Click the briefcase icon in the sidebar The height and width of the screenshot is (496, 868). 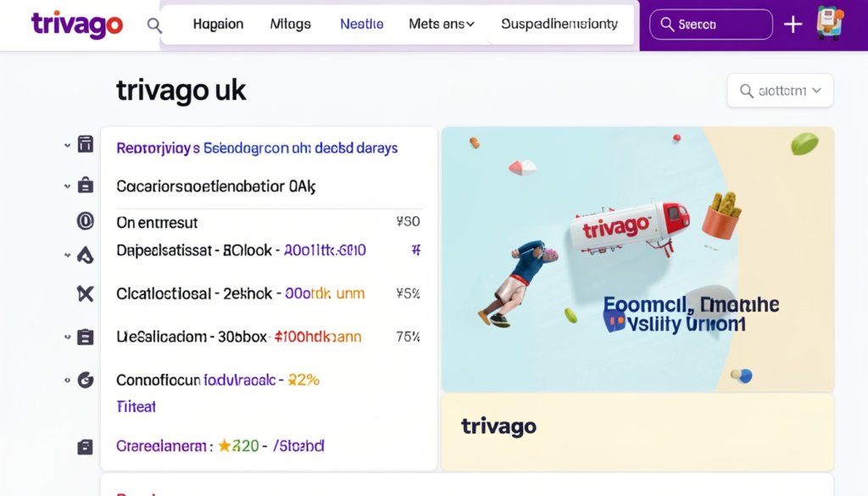85,186
